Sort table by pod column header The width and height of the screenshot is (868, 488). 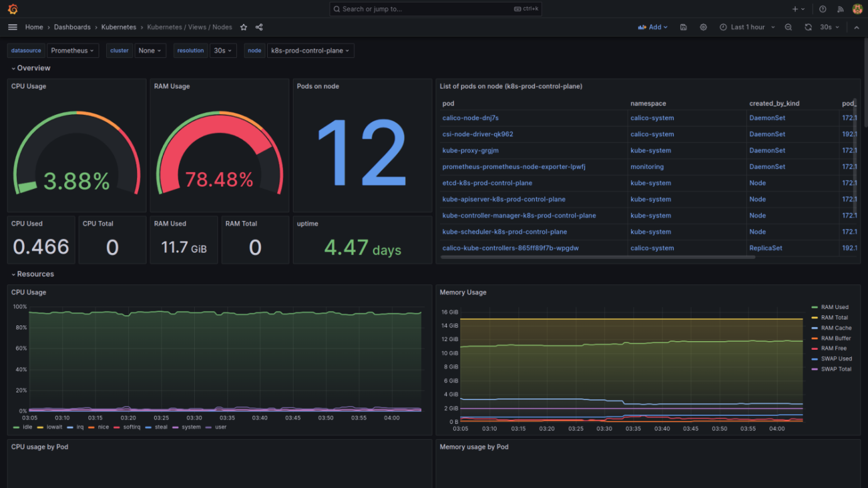coord(448,103)
